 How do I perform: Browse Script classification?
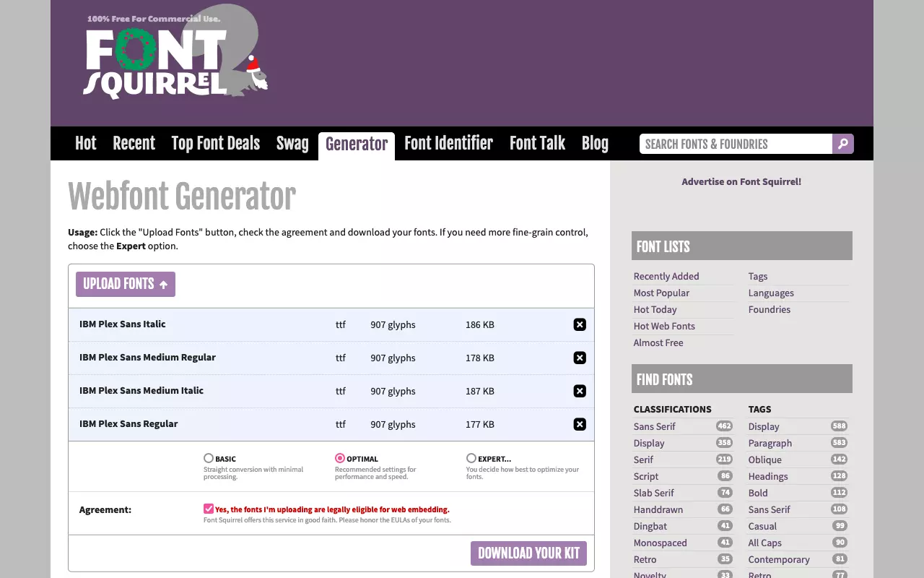point(646,476)
